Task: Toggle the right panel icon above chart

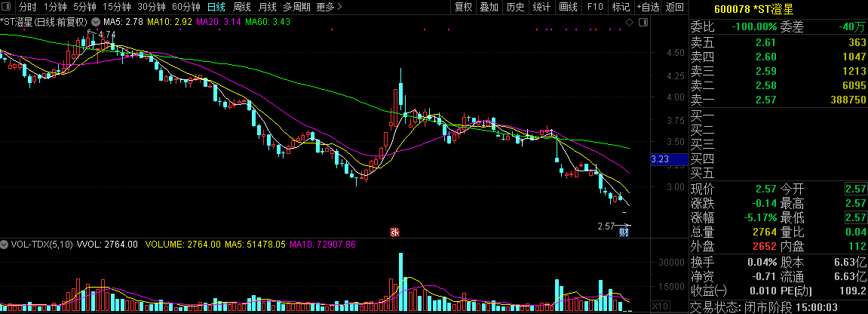Action: [x=643, y=23]
